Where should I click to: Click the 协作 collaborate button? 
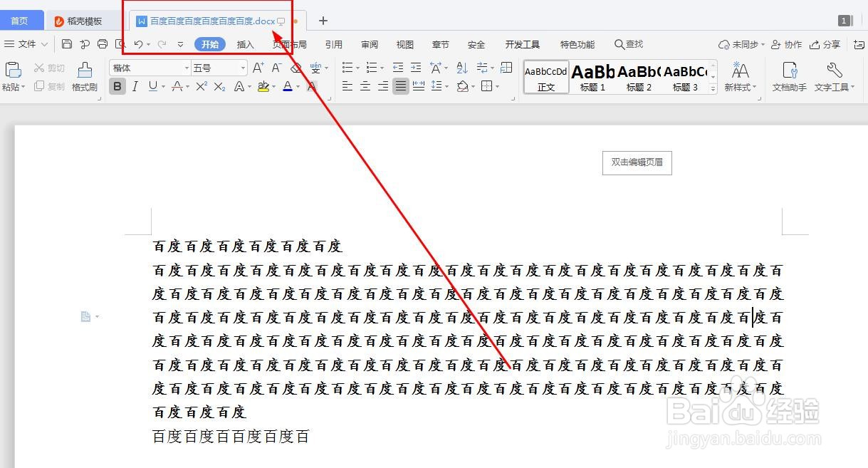coord(788,44)
